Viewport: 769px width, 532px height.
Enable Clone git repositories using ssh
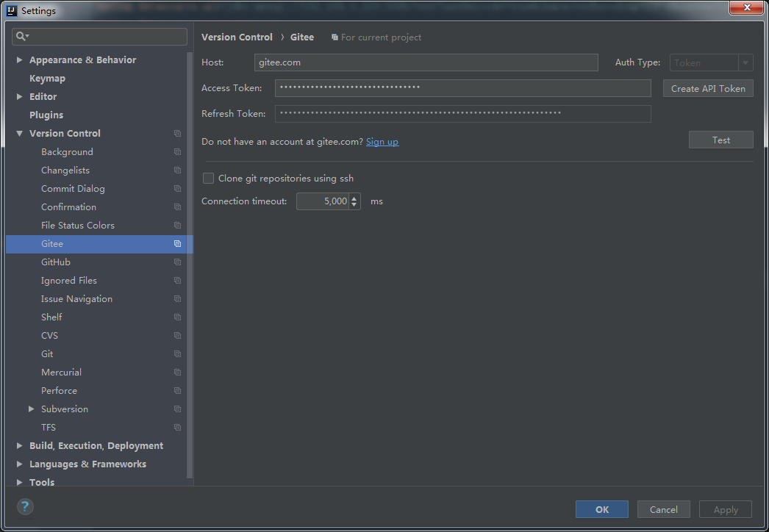pos(209,179)
